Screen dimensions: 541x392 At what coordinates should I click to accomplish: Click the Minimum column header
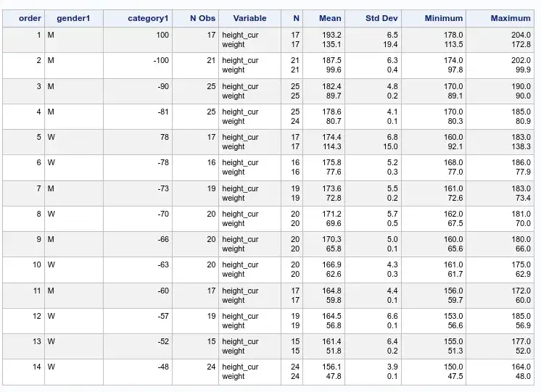443,18
